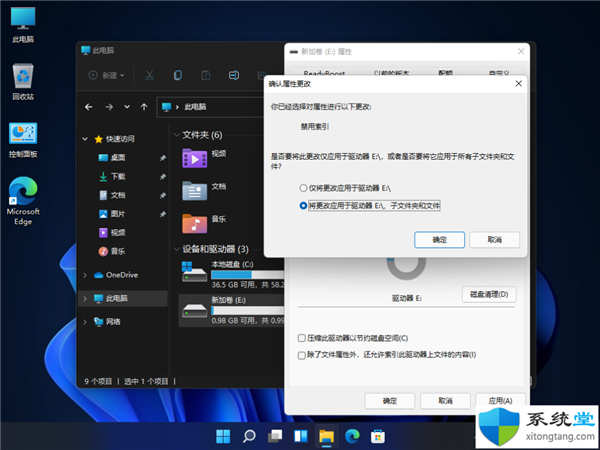600x450 pixels.
Task: Click 确定 at bottom of properties window
Action: point(390,401)
